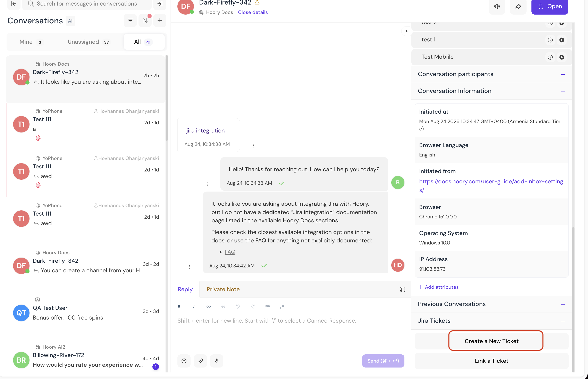
Task: Click the HD agent avatar beside message
Action: (398, 265)
